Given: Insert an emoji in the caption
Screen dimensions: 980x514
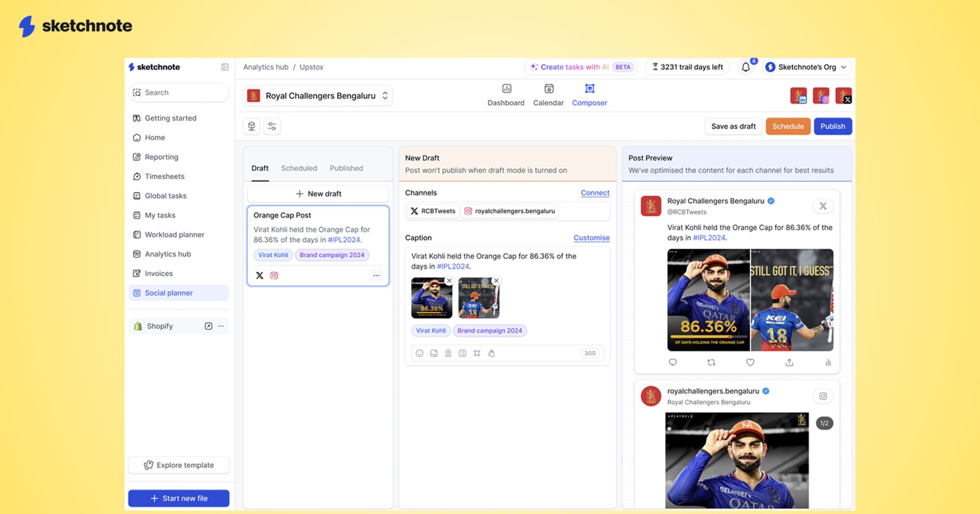Looking at the screenshot, I should [x=419, y=353].
